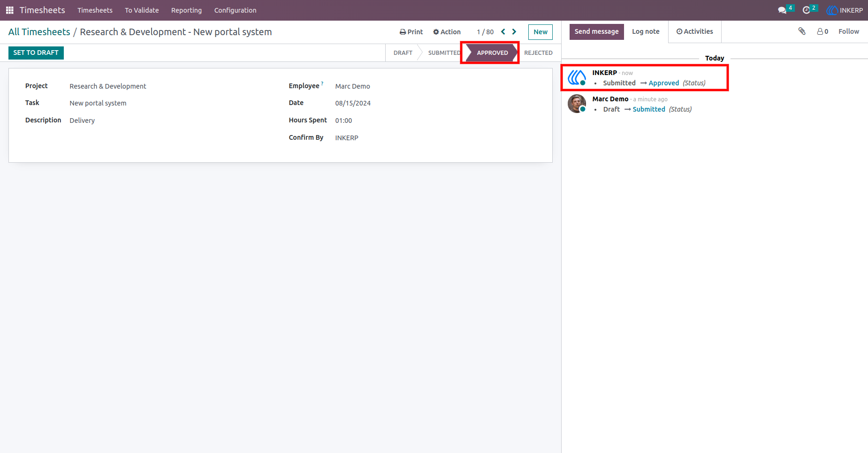Click the New portal system task field
The width and height of the screenshot is (868, 453).
pos(98,103)
